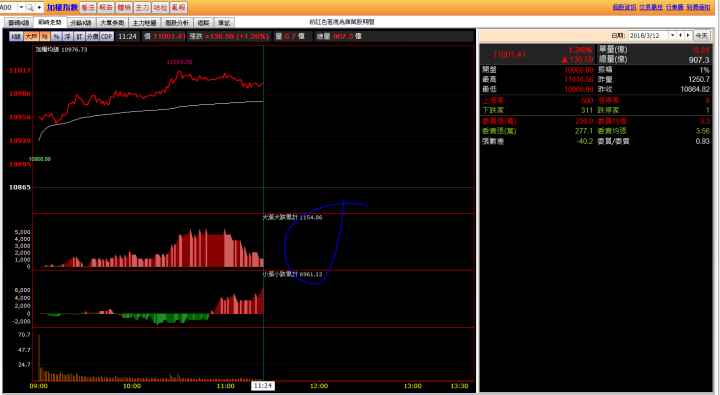Open the date picker dropdown arrow
Image resolution: width=720 pixels, height=395 pixels.
pos(672,35)
